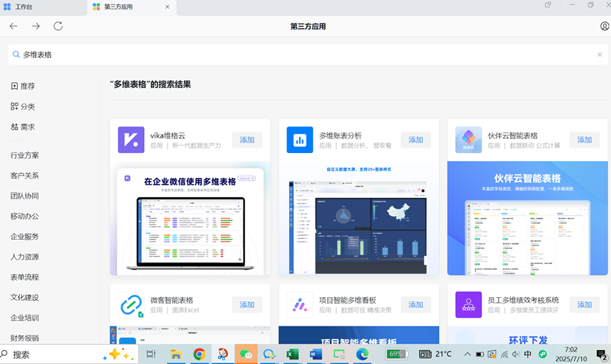Select 文化建设 category
Image resolution: width=611 pixels, height=364 pixels.
(24, 297)
